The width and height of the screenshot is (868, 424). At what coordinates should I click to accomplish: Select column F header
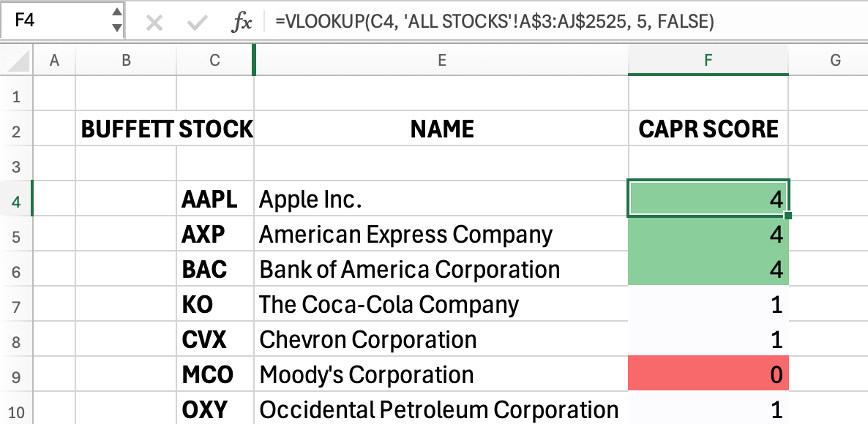pyautogui.click(x=708, y=61)
